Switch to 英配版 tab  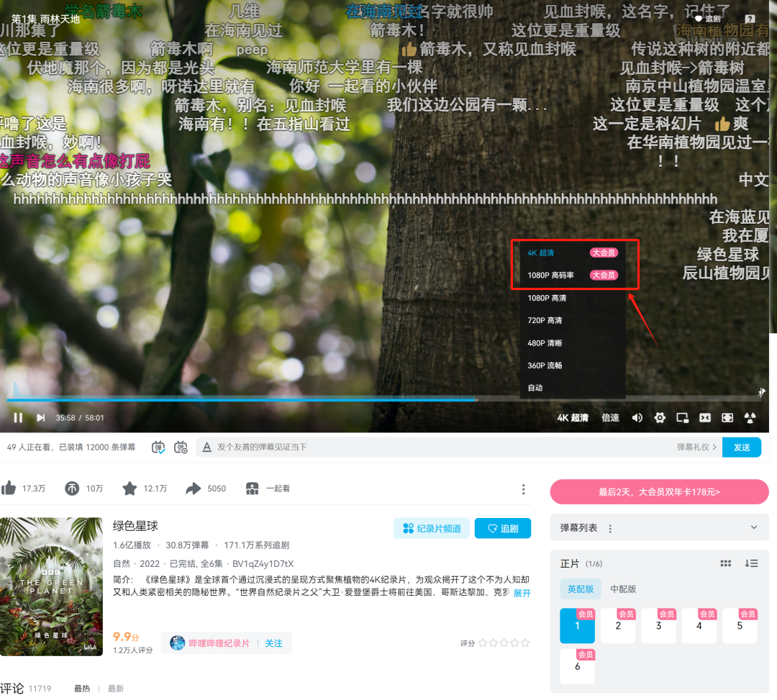[x=581, y=589]
